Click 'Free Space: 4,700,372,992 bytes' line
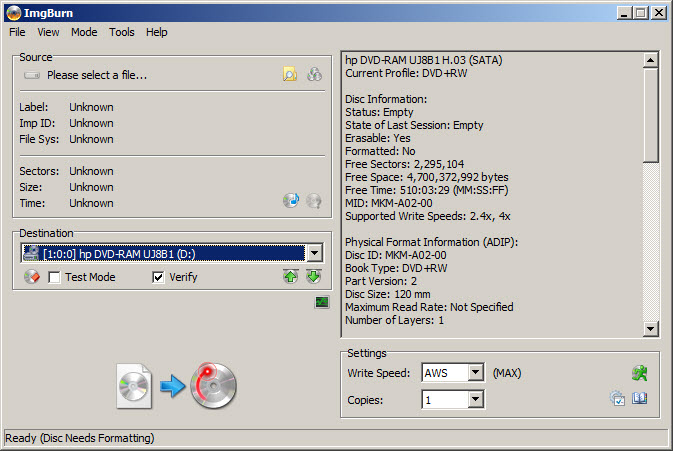The width and height of the screenshot is (673, 451). pos(427,177)
